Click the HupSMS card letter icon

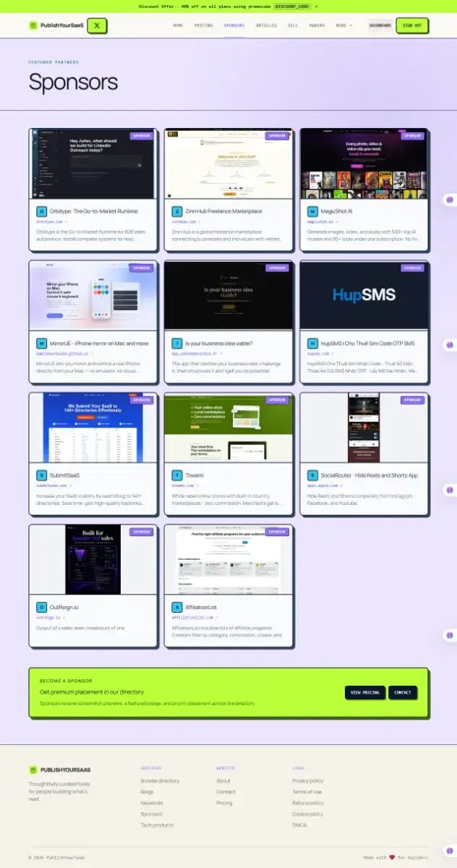[x=312, y=344]
